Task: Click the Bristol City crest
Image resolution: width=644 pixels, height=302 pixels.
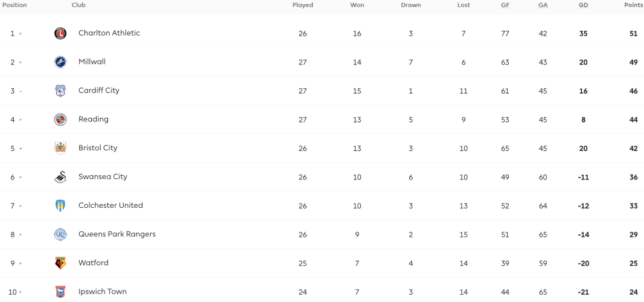Action: (60, 149)
